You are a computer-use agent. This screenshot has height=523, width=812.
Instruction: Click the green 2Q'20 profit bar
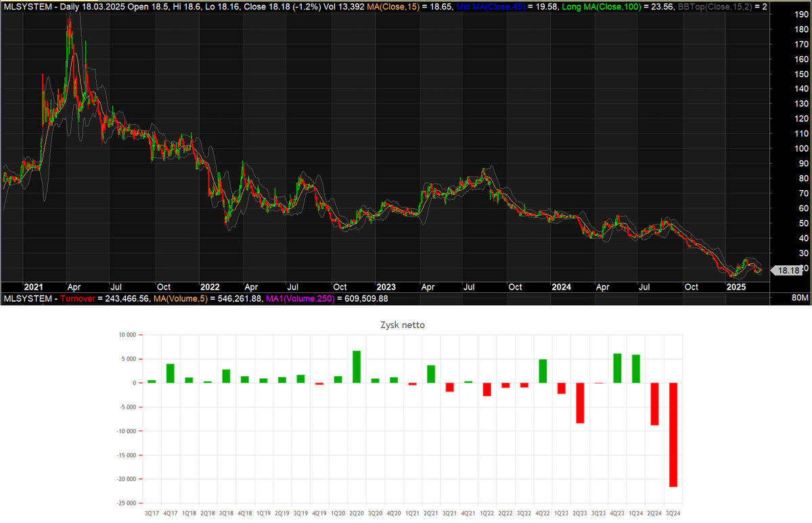[357, 367]
